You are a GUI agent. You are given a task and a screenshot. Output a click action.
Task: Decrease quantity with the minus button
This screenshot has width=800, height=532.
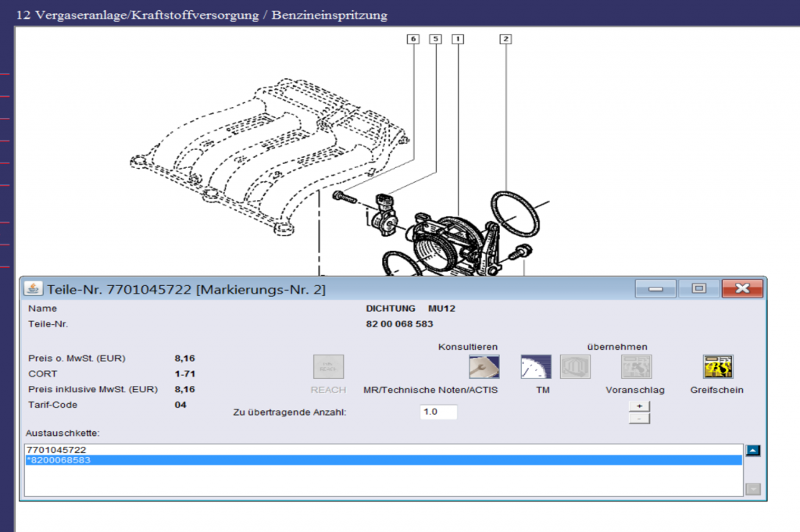[639, 419]
